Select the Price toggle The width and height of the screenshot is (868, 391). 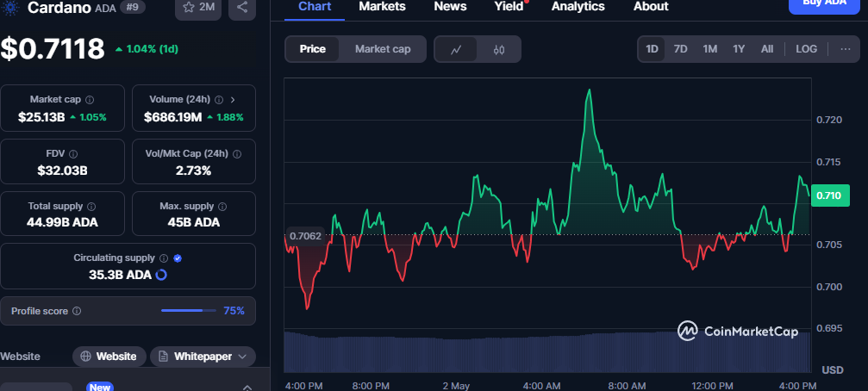click(313, 49)
